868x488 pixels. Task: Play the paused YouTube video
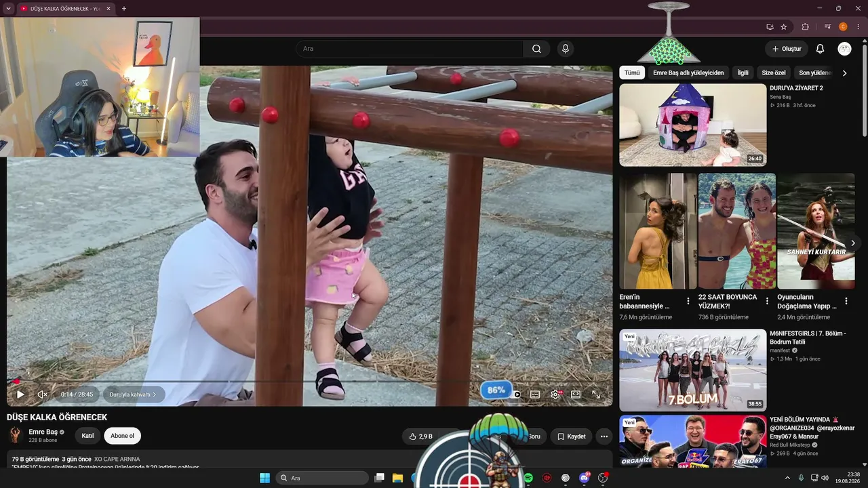point(20,394)
